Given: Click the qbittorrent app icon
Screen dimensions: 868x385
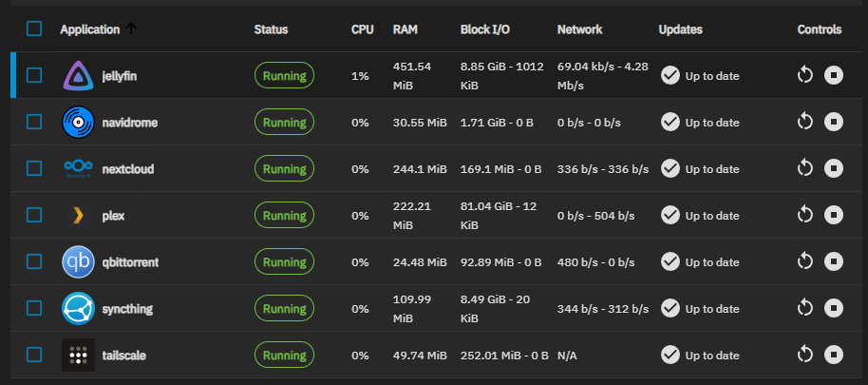Looking at the screenshot, I should click(x=78, y=262).
